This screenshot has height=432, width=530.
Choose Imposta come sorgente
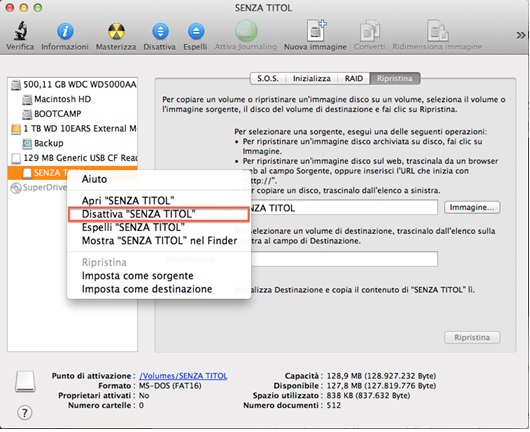(159, 276)
